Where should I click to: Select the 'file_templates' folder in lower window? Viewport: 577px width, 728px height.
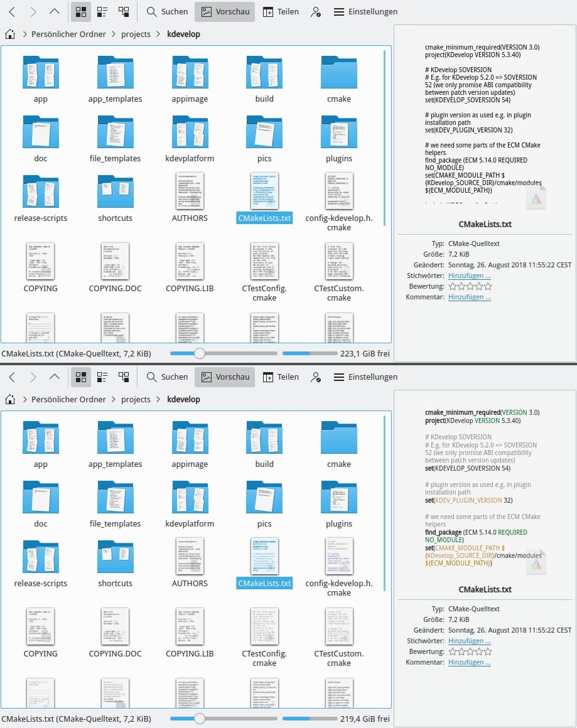(116, 504)
